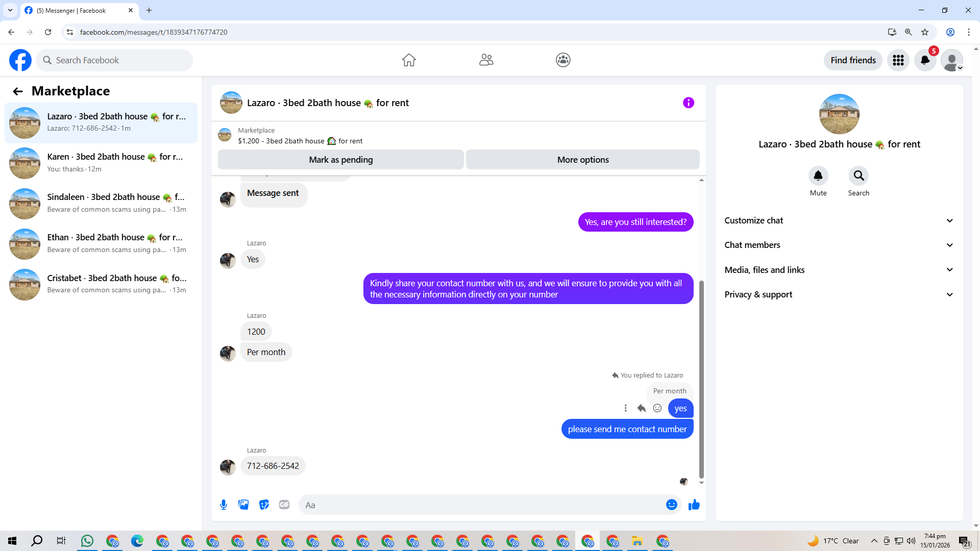Open WhatsApp from the taskbar
Image resolution: width=980 pixels, height=551 pixels.
tap(87, 541)
